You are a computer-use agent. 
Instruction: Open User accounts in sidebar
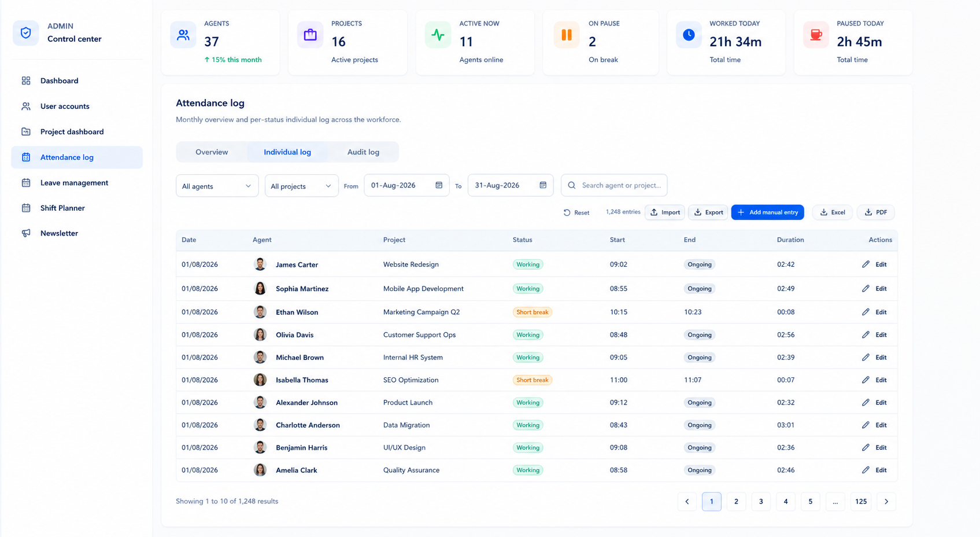(77, 106)
